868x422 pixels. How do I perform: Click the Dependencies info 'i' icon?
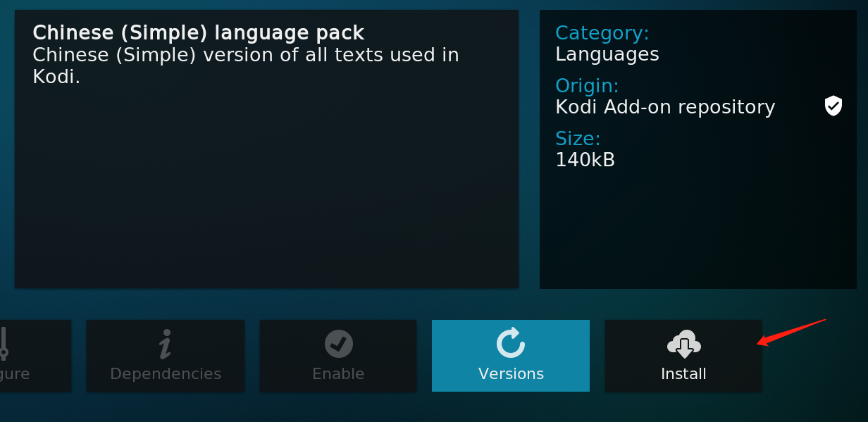coord(165,343)
